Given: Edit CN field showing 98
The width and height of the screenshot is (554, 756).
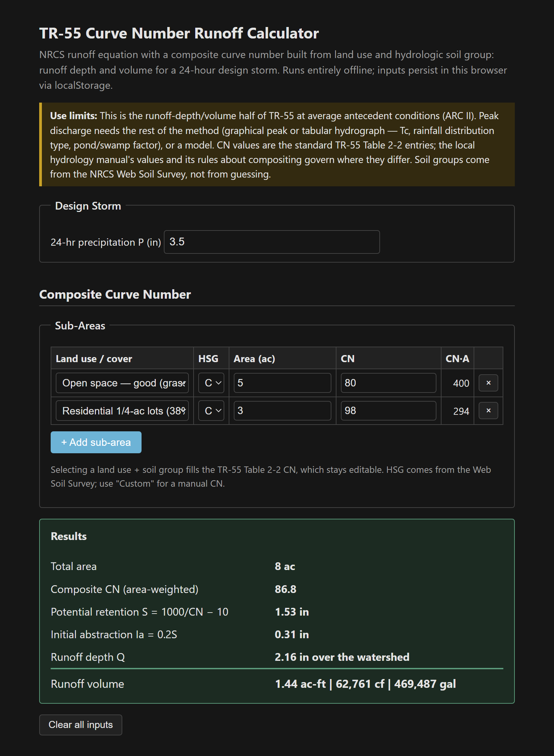Looking at the screenshot, I should click(x=388, y=410).
